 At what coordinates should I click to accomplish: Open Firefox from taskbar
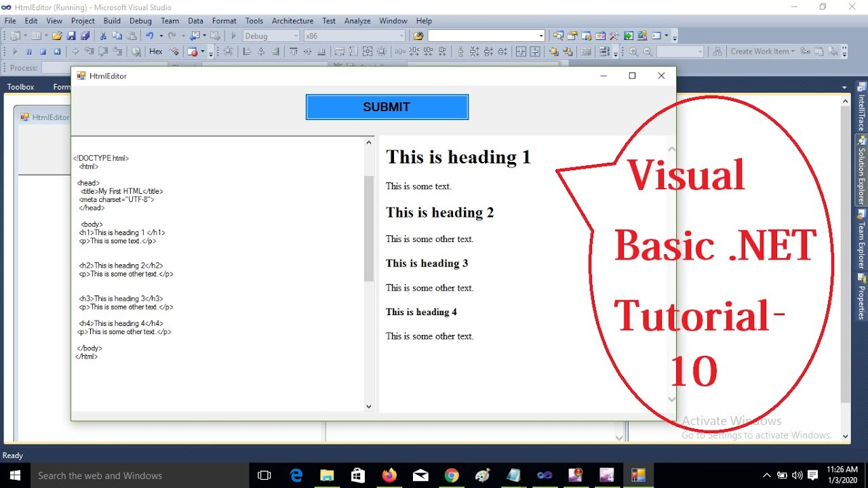[x=389, y=475]
